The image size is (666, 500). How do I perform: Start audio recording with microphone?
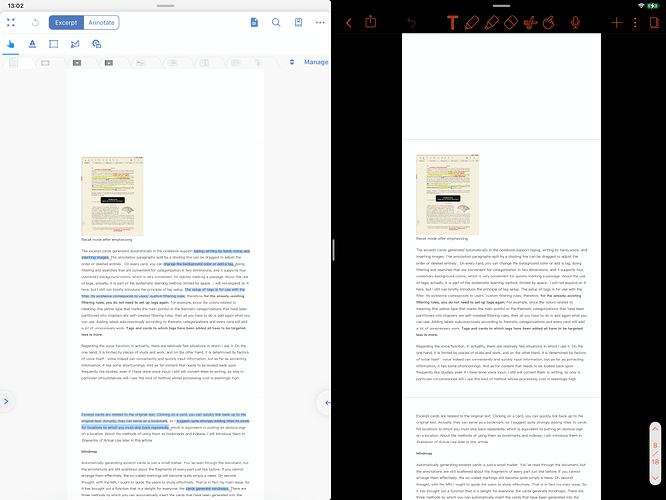pos(575,23)
